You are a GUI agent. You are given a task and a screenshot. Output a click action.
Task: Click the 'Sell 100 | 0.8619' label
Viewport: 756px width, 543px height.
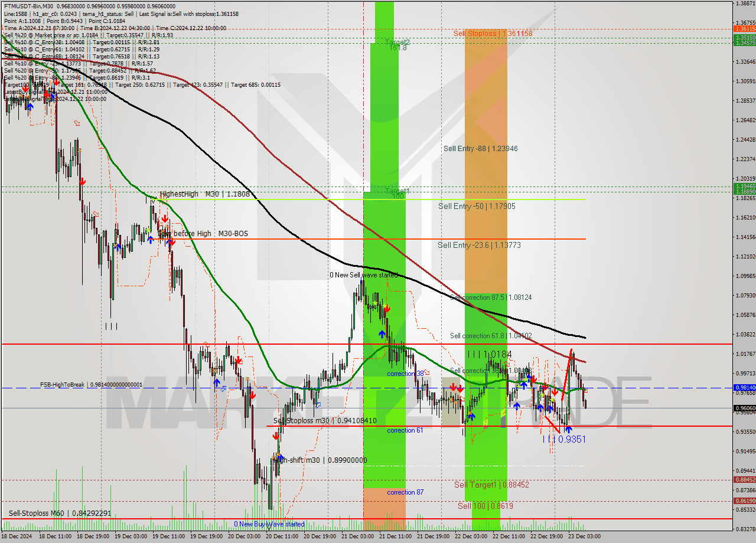[485, 506]
